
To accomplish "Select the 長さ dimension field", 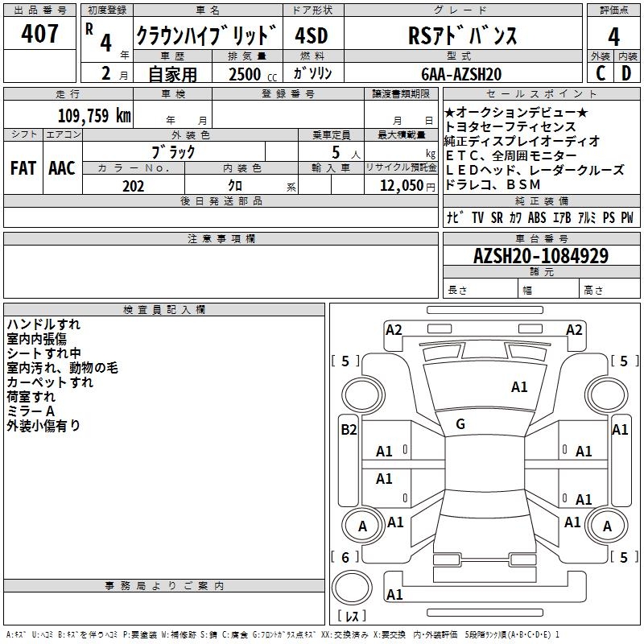I will click(x=480, y=290).
